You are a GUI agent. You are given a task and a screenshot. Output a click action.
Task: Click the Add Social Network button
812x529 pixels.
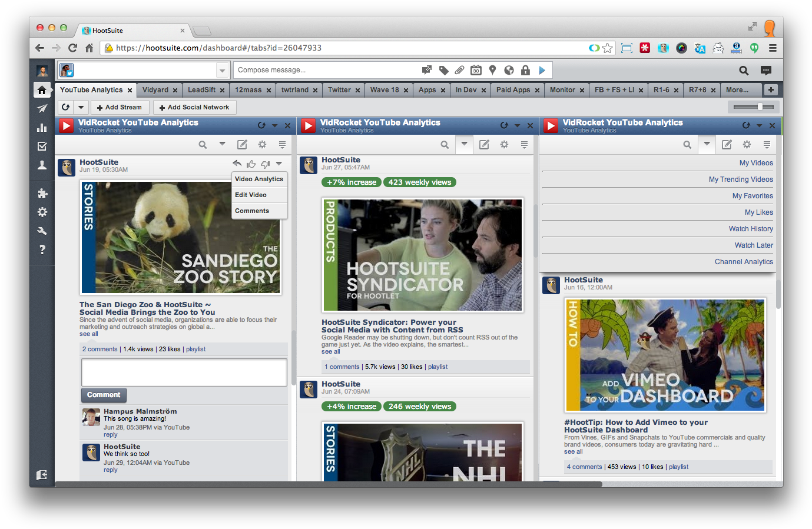click(194, 107)
